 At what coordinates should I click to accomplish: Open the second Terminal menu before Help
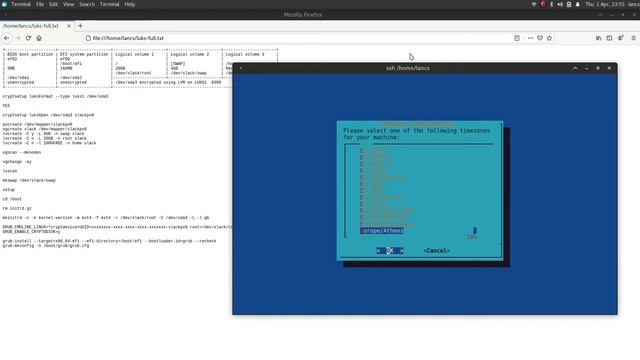[x=109, y=4]
